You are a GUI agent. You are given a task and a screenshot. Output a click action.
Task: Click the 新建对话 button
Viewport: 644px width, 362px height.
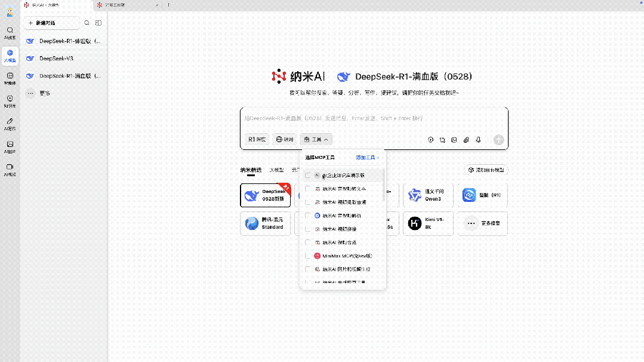point(52,23)
